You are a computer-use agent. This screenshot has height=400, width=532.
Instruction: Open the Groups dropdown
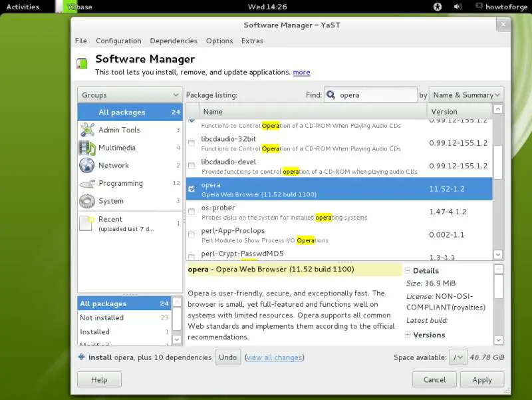click(130, 95)
